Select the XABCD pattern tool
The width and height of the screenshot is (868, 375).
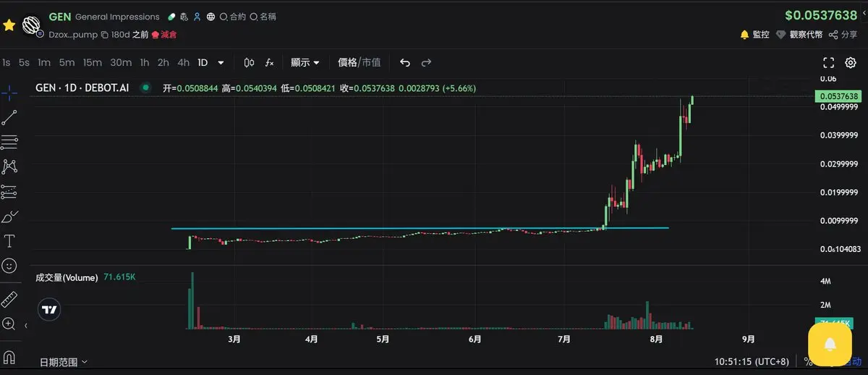[9, 167]
